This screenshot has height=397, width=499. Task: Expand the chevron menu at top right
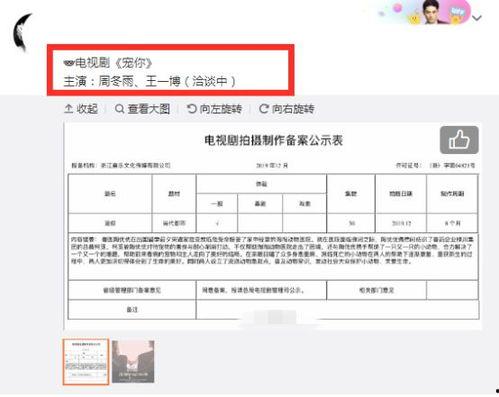(x=477, y=18)
